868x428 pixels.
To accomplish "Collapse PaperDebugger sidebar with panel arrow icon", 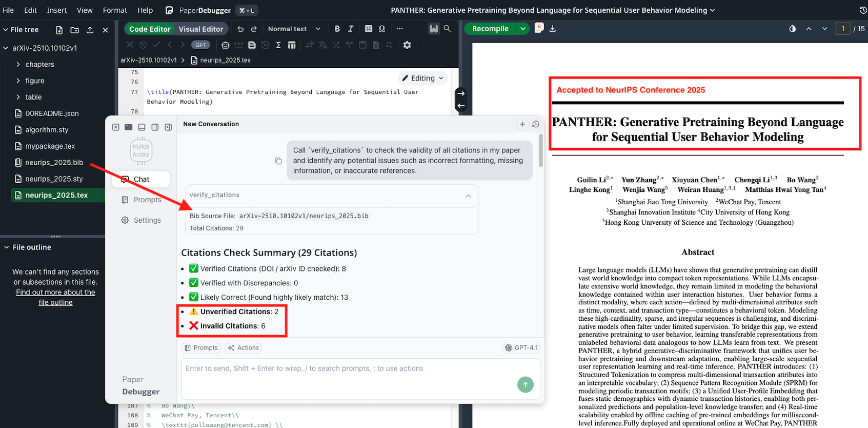I will pyautogui.click(x=168, y=127).
